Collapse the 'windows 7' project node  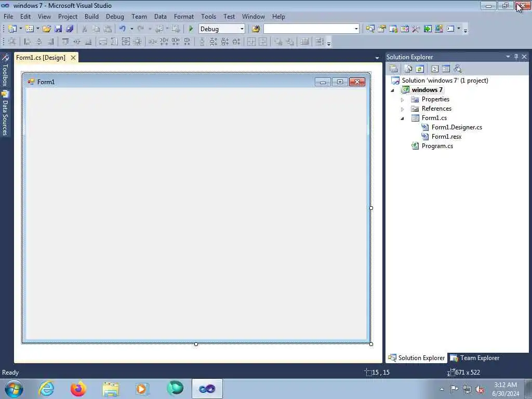[x=393, y=90]
